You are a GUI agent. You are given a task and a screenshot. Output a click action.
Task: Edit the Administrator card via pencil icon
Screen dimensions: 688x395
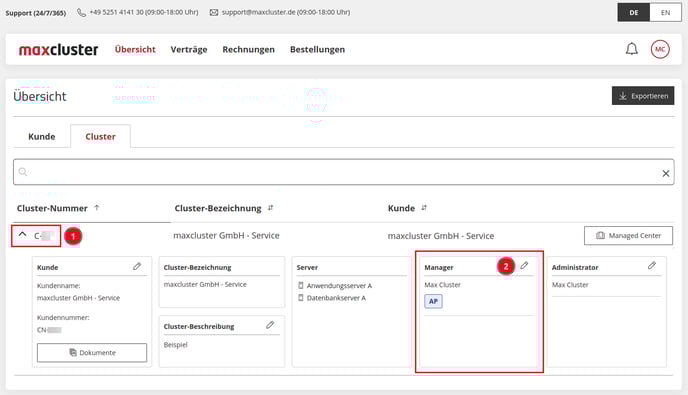pyautogui.click(x=652, y=266)
